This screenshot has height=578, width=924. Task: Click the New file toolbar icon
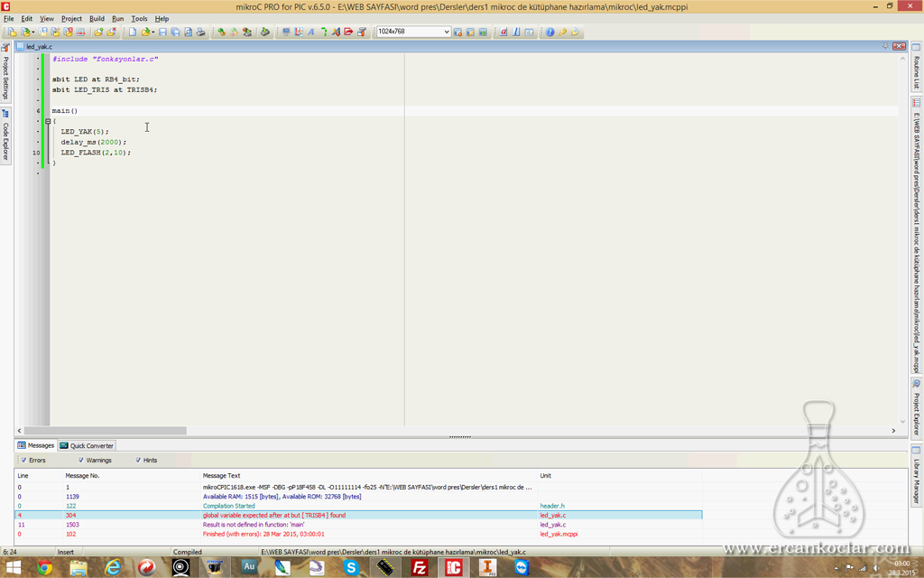(133, 32)
